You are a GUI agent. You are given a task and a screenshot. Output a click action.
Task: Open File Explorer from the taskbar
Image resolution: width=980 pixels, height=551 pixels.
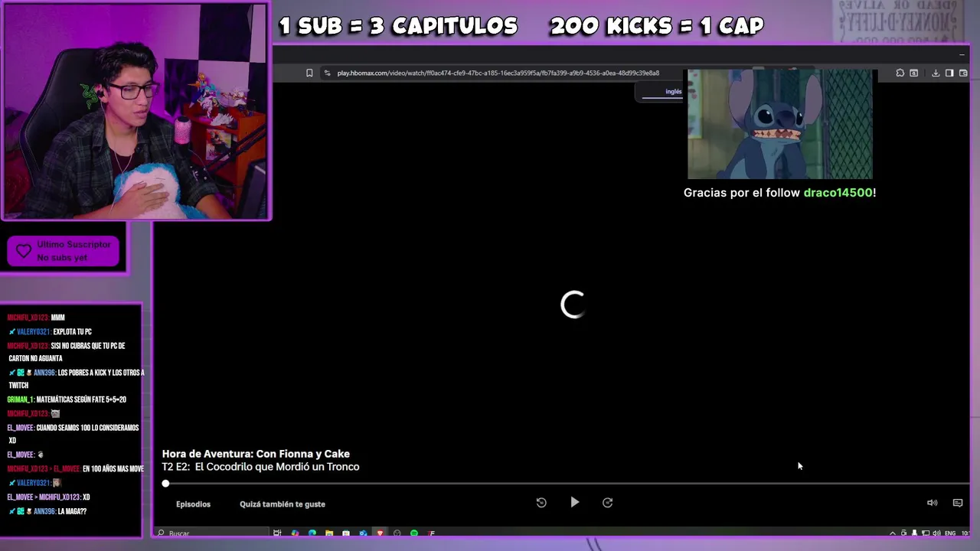pos(329,533)
